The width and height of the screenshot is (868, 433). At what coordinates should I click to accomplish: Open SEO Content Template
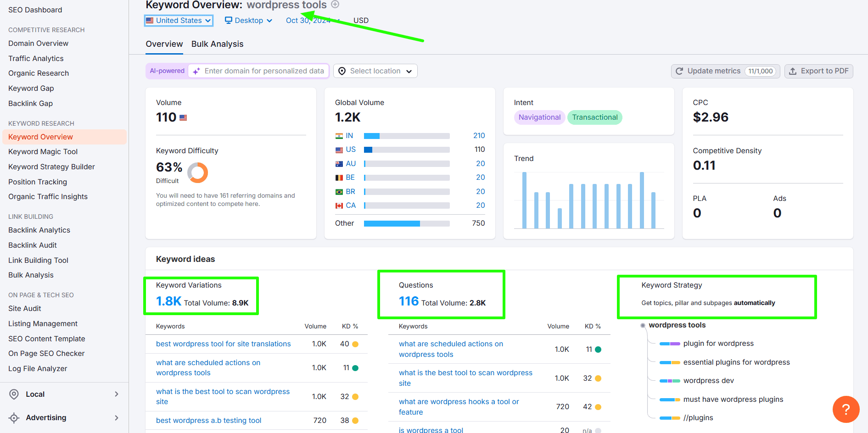tap(47, 339)
